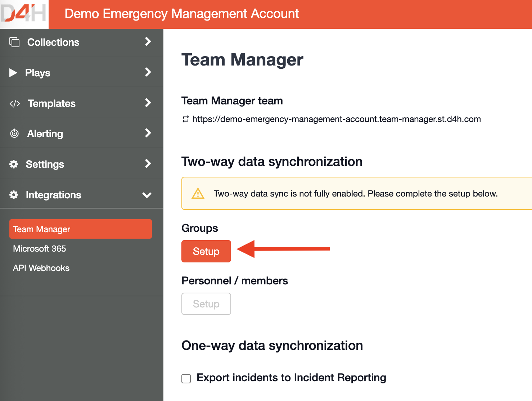Click the Team Manager team subheading

click(232, 101)
